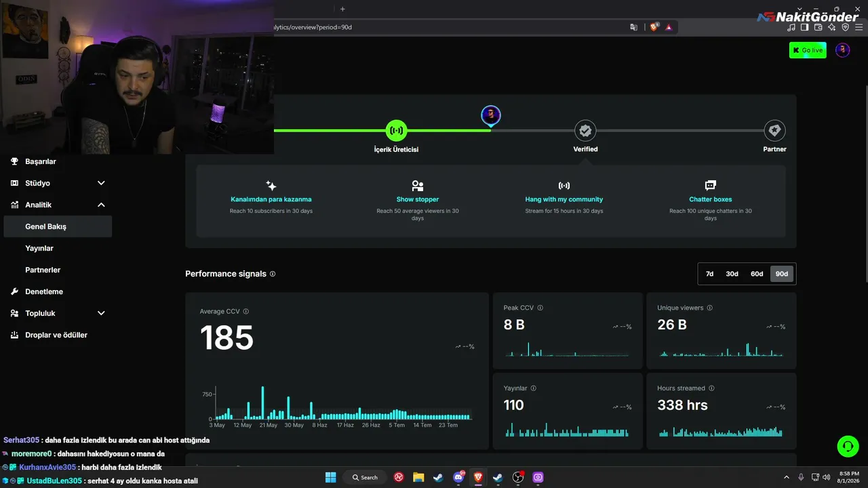Screen dimensions: 868x488
Task: Open the Show stopper link
Action: pyautogui.click(x=418, y=199)
